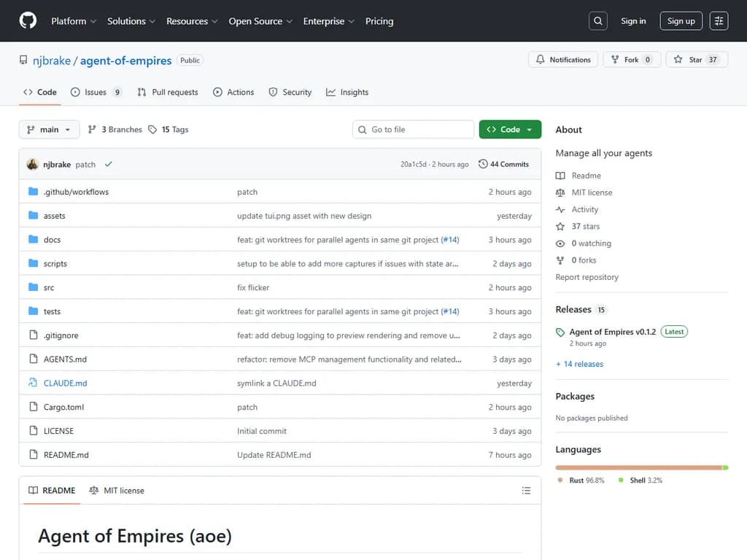
Task: Open the MIT license scale icon
Action: tap(560, 192)
